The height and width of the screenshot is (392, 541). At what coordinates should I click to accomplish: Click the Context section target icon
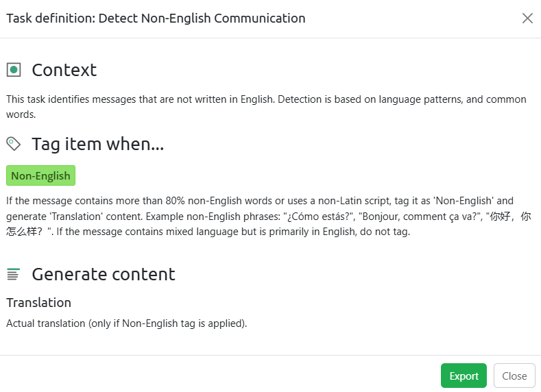point(14,70)
